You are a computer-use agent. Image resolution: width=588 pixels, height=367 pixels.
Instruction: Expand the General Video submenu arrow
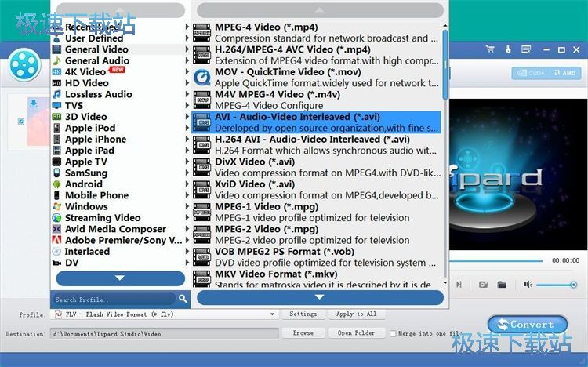[187, 49]
